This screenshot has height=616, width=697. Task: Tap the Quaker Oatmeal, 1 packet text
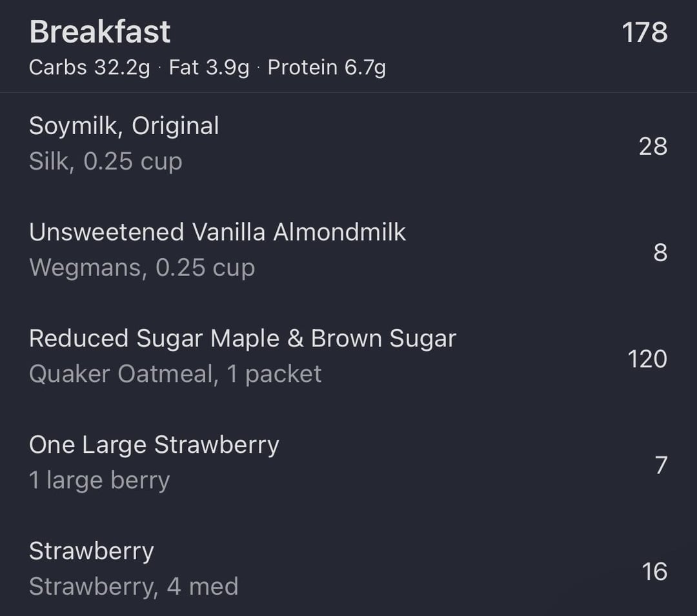click(x=175, y=374)
